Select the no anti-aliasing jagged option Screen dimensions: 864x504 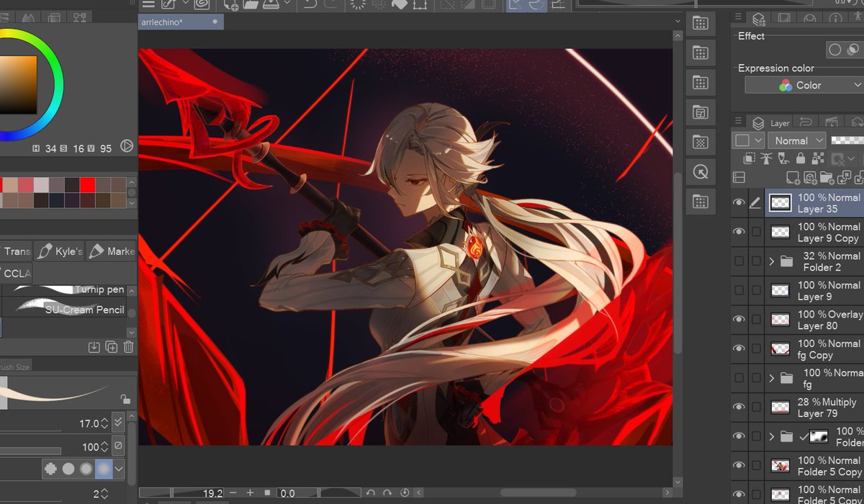[x=50, y=469]
